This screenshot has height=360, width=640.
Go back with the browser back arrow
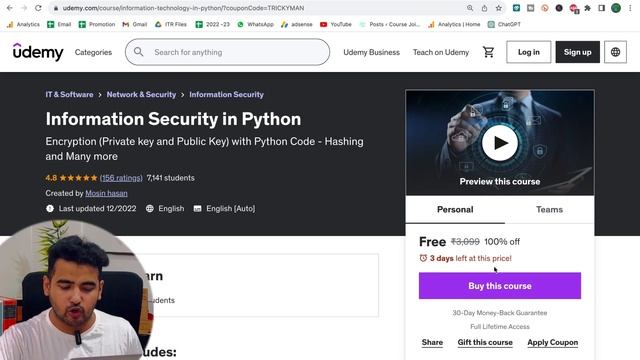pos(9,8)
